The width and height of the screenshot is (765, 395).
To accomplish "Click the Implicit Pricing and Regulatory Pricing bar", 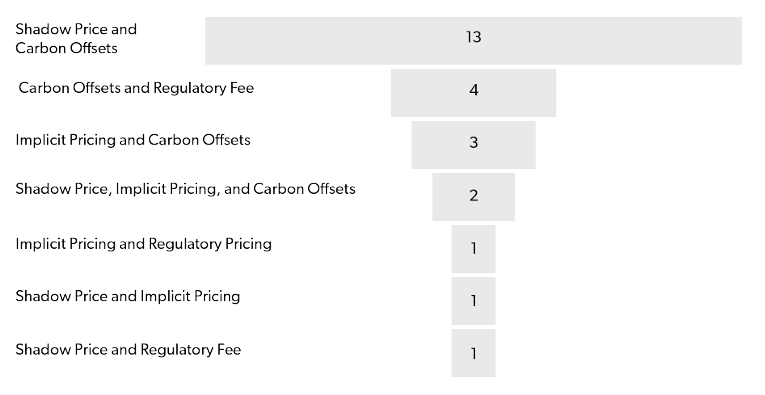I will (x=473, y=249).
